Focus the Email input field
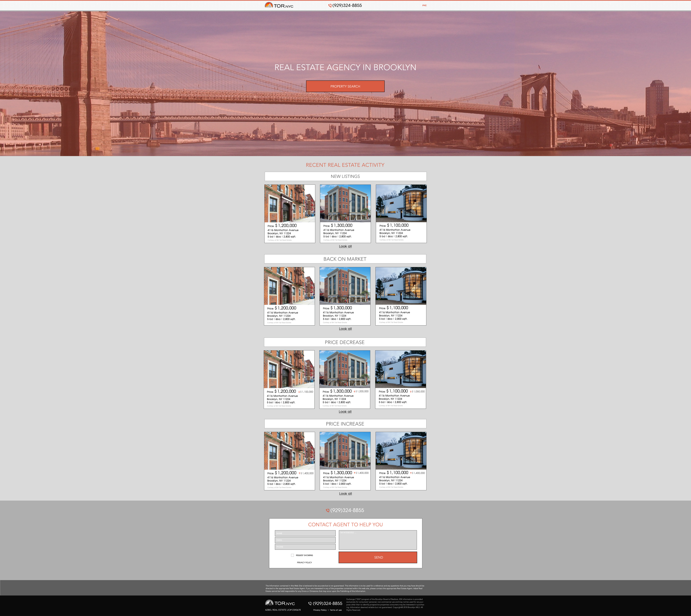 305,540
